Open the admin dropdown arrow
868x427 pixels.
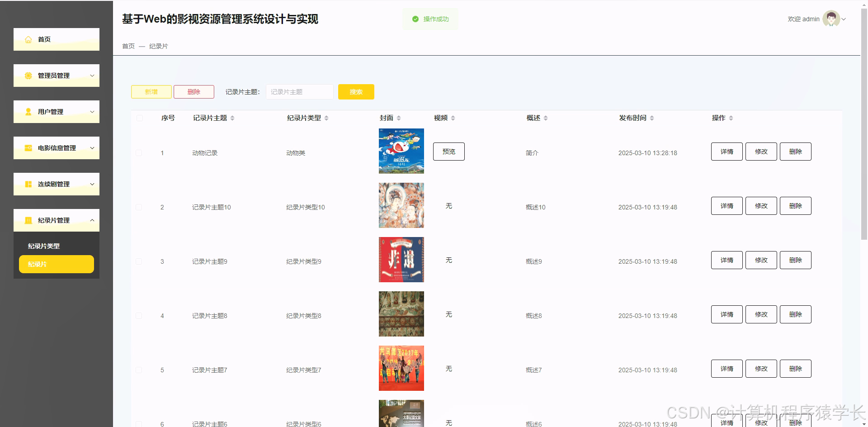point(845,19)
